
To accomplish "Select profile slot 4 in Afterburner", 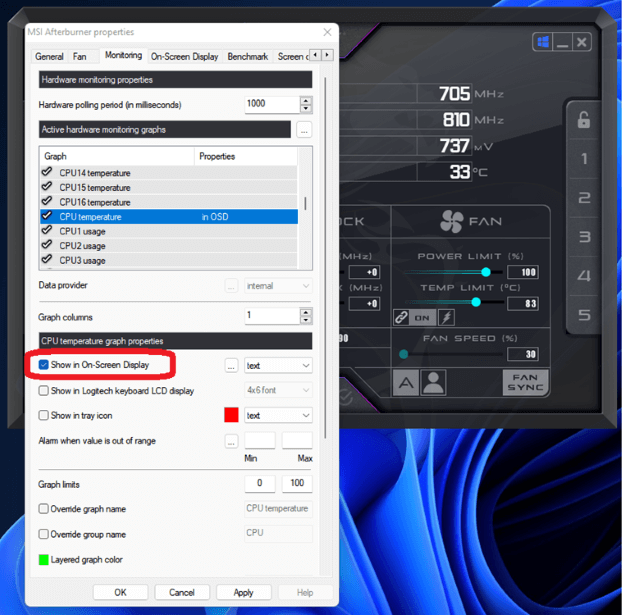I will pos(584,276).
